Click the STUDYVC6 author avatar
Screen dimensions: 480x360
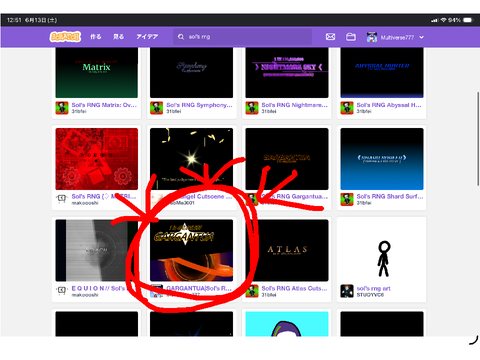point(347,291)
